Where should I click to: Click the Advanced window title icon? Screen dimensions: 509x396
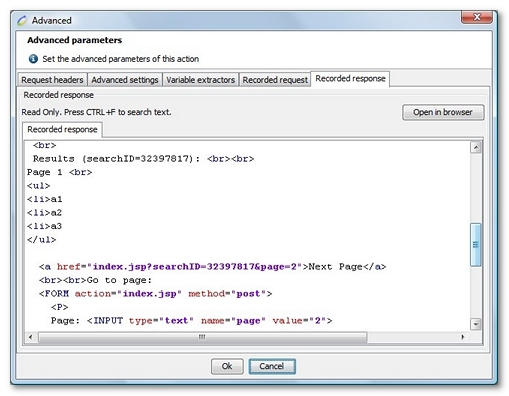click(x=22, y=21)
